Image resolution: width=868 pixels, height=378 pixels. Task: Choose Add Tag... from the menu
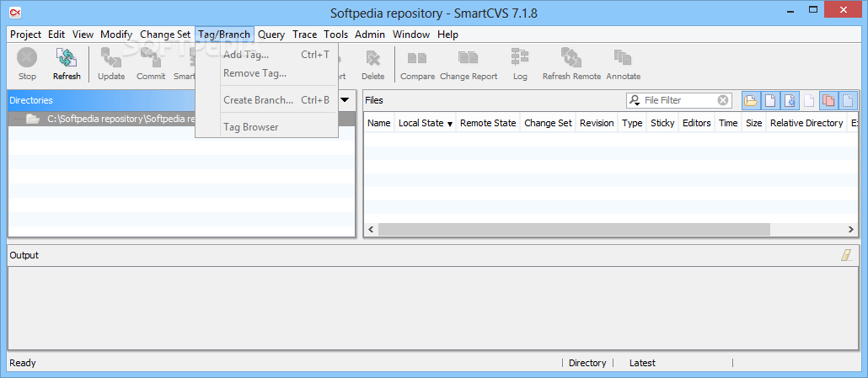coord(267,55)
